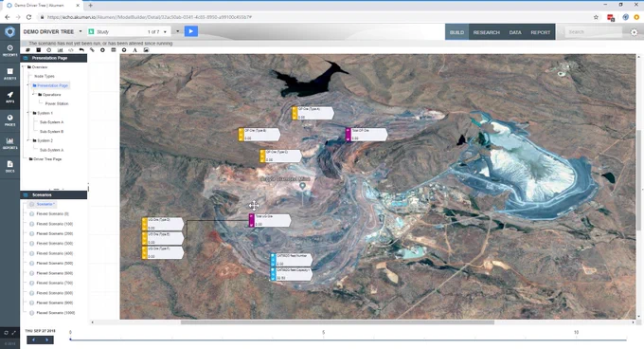Click the timeline slider handle at 0
Viewport: 644px width, 349px height.
click(71, 340)
